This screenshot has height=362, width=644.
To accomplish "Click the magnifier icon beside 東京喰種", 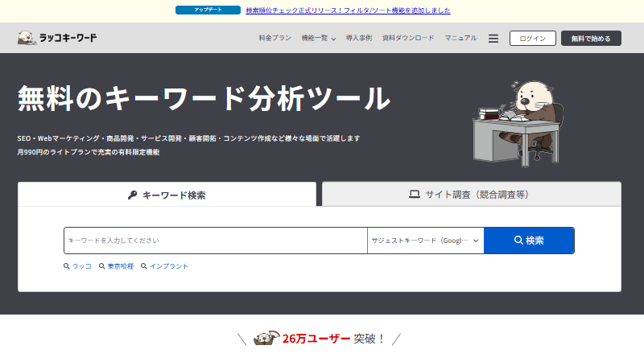I will pyautogui.click(x=102, y=266).
